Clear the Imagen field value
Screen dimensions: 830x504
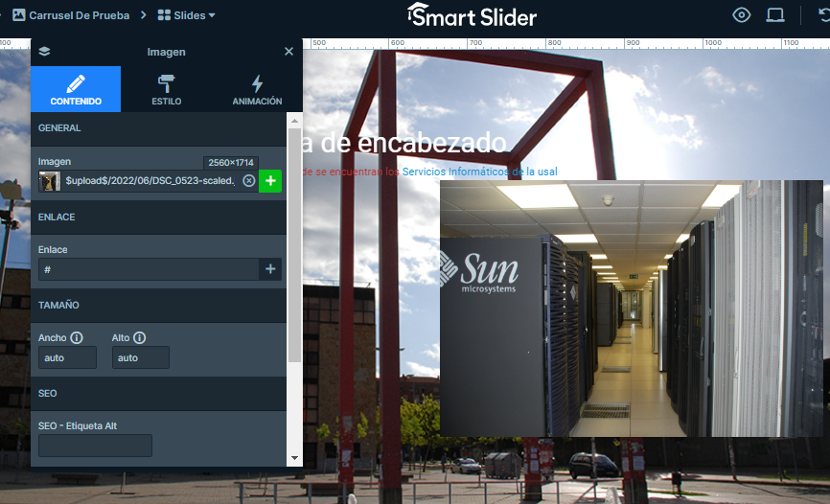point(249,181)
